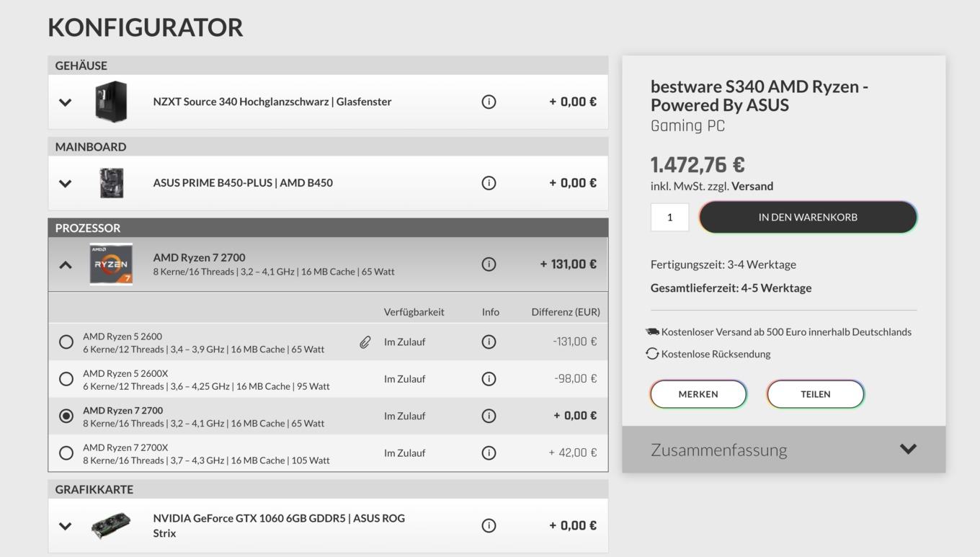Add to cart with In den Warenkorb
The width and height of the screenshot is (980, 557).
(808, 217)
